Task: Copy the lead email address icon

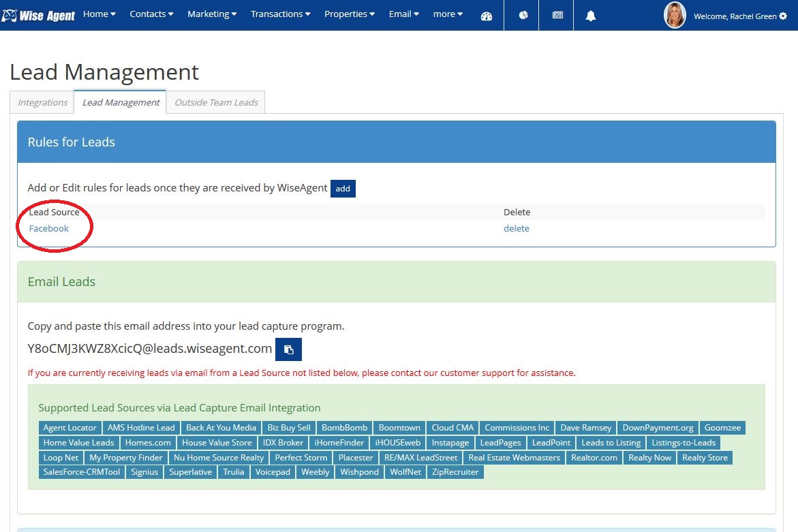Action: (288, 349)
